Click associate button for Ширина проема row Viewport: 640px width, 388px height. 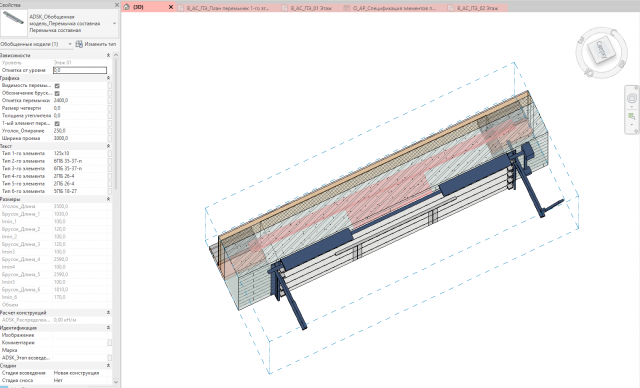click(x=109, y=138)
